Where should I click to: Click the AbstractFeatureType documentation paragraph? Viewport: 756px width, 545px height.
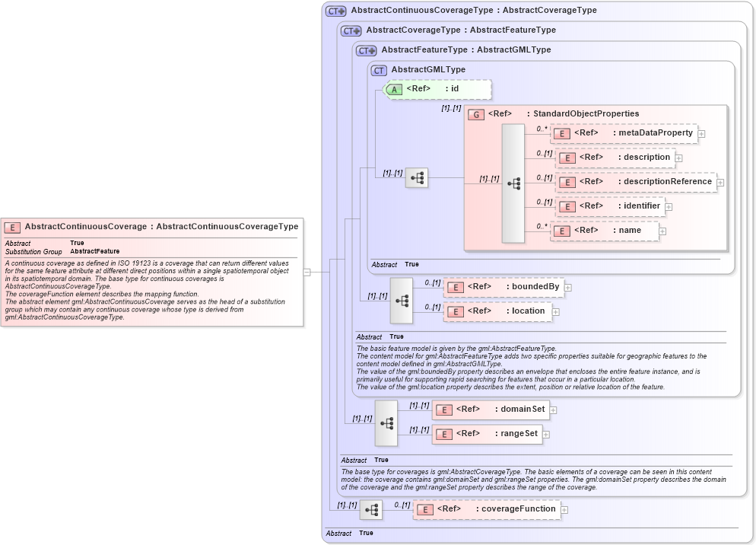532,368
